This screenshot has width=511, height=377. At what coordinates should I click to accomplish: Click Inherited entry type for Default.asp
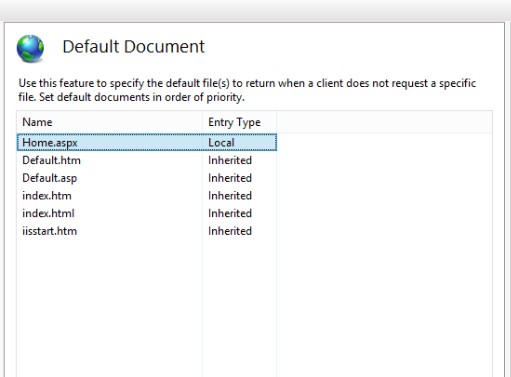(230, 178)
